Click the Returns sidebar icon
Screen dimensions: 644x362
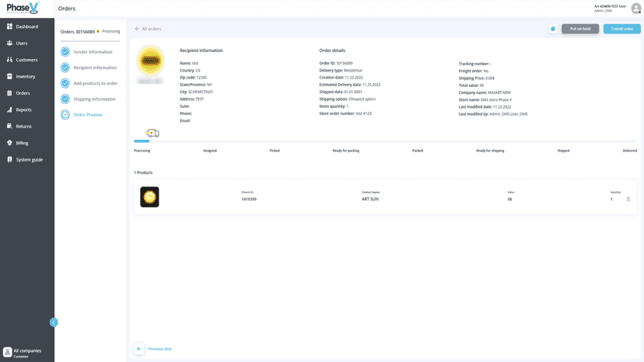point(9,127)
